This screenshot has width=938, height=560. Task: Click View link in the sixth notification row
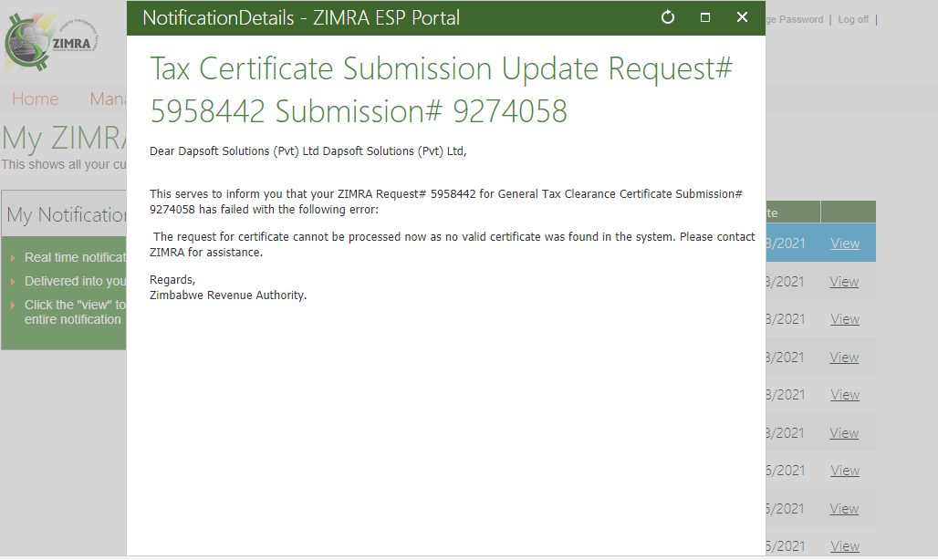pos(845,433)
